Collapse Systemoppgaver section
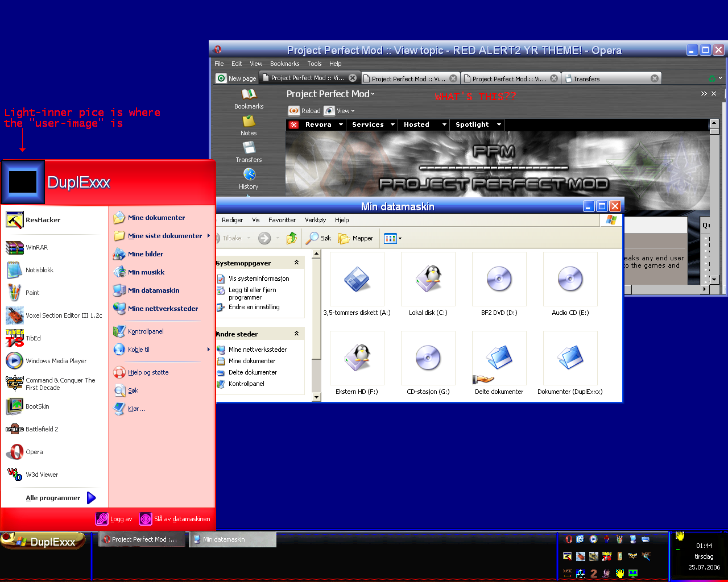Screen dimensions: 728x582 296,263
